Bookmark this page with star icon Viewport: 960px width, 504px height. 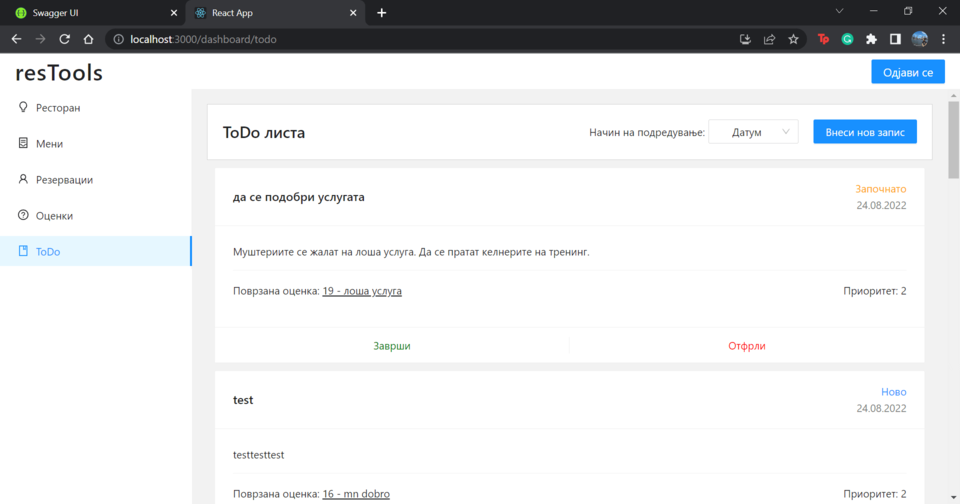click(794, 39)
